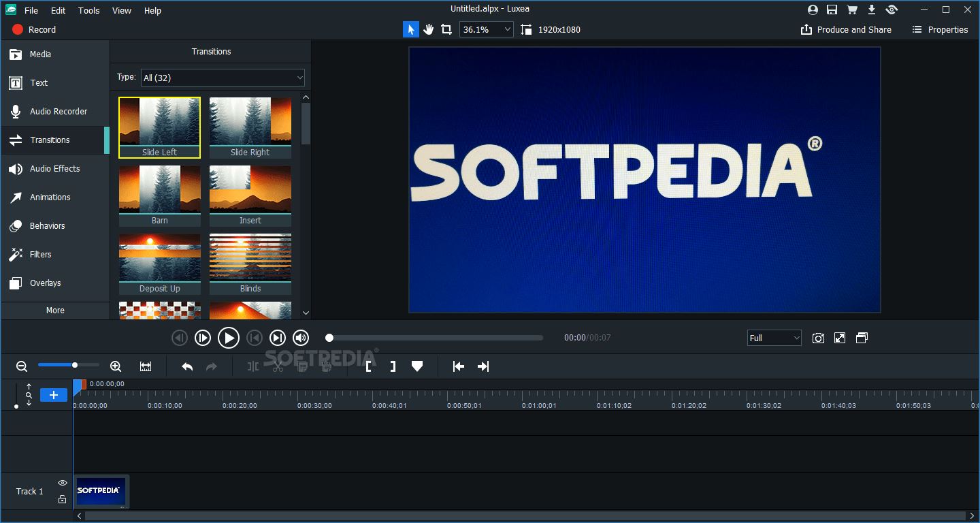Open Produce and Share
The image size is (980, 523).
pyautogui.click(x=846, y=29)
